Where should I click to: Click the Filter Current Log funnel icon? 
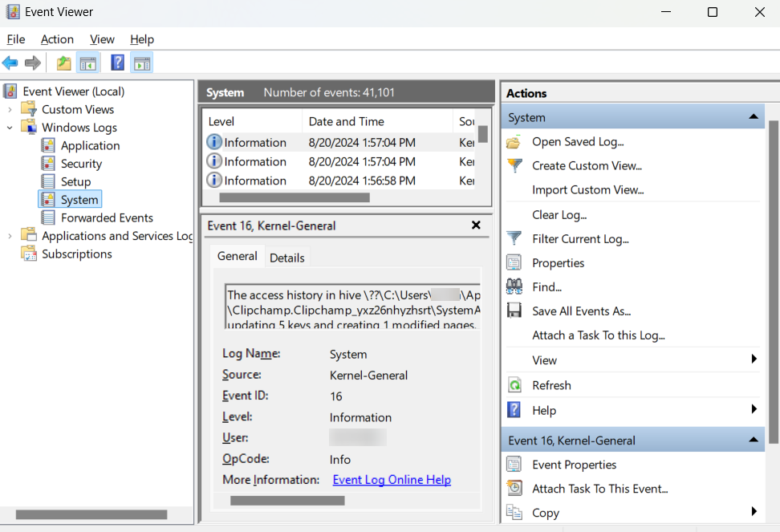(x=514, y=238)
